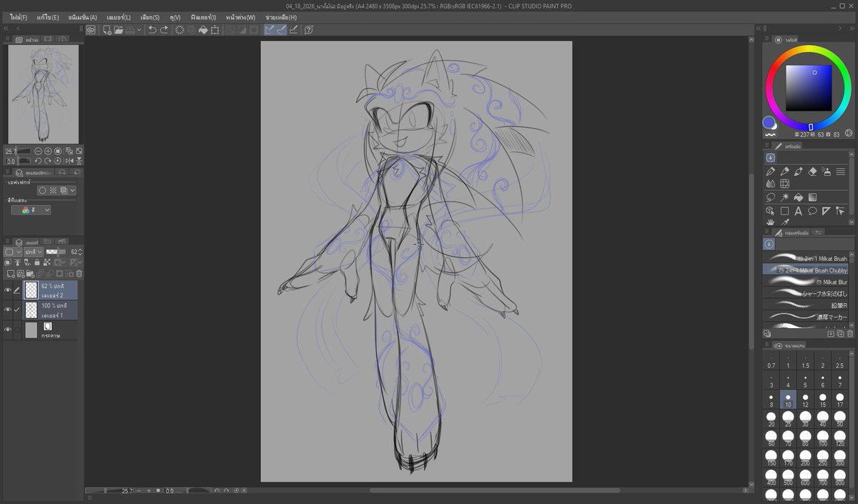
Task: Click the blue main color swatch
Action: tap(769, 122)
